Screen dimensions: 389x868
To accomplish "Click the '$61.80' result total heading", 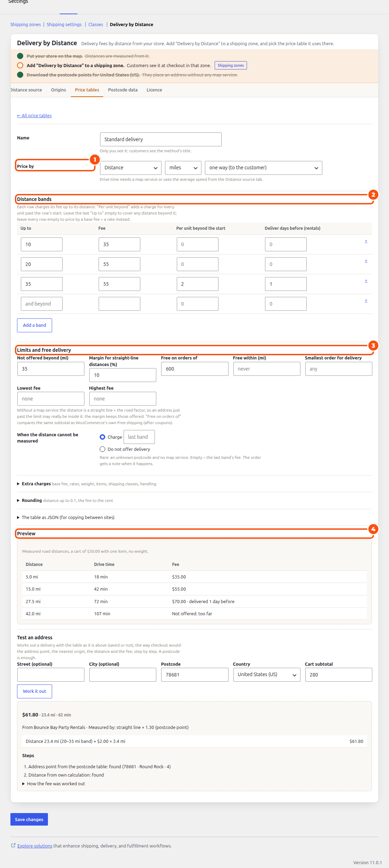I will pyautogui.click(x=30, y=715).
